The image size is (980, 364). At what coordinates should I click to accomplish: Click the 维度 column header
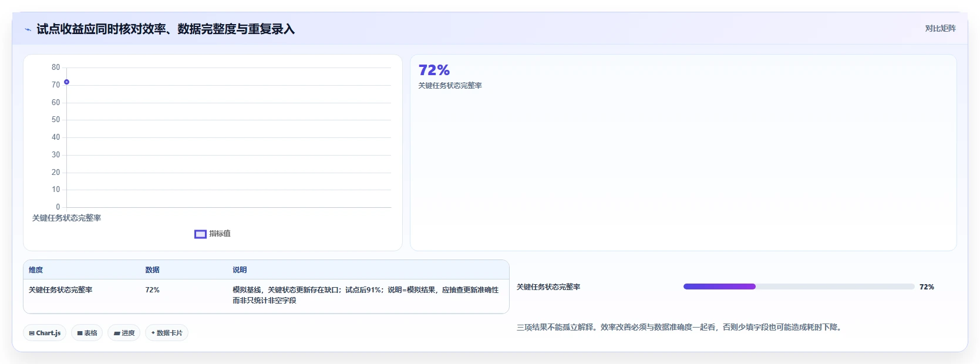click(x=36, y=270)
